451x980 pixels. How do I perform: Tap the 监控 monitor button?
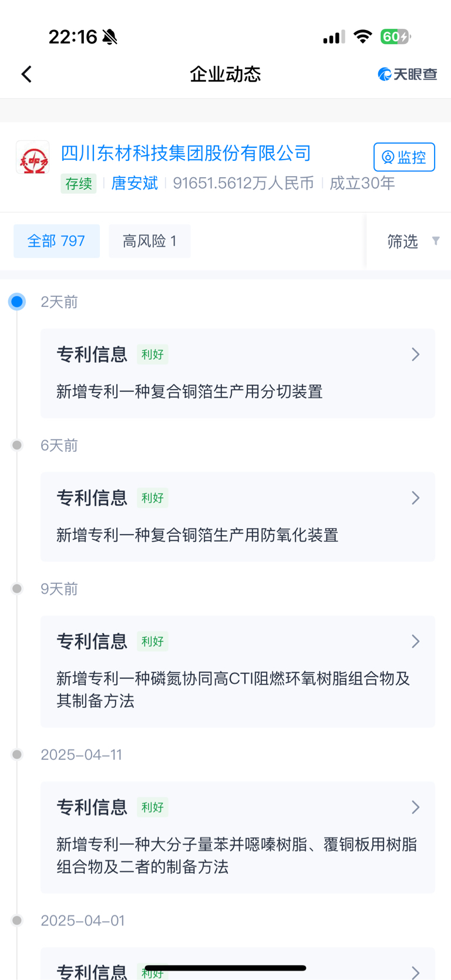[x=404, y=157]
